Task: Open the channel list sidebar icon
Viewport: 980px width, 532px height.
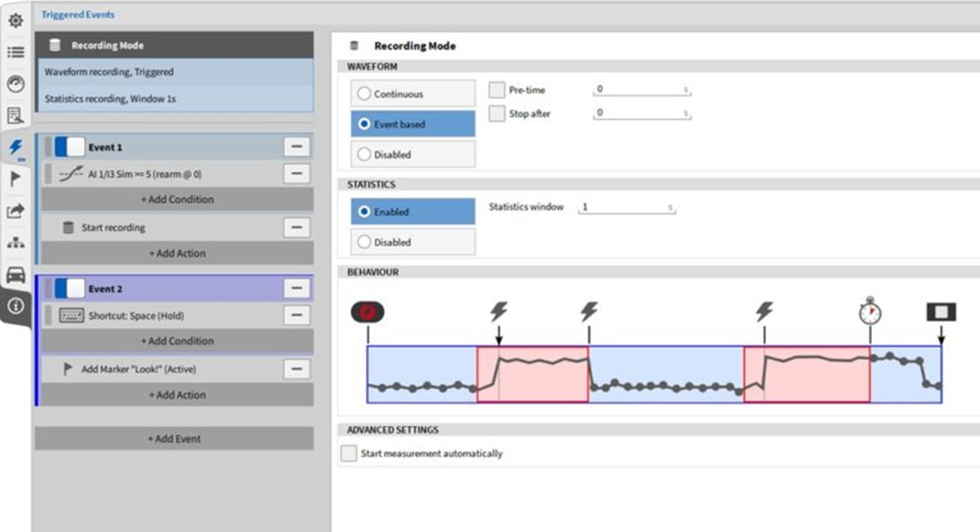Action: coord(16,51)
